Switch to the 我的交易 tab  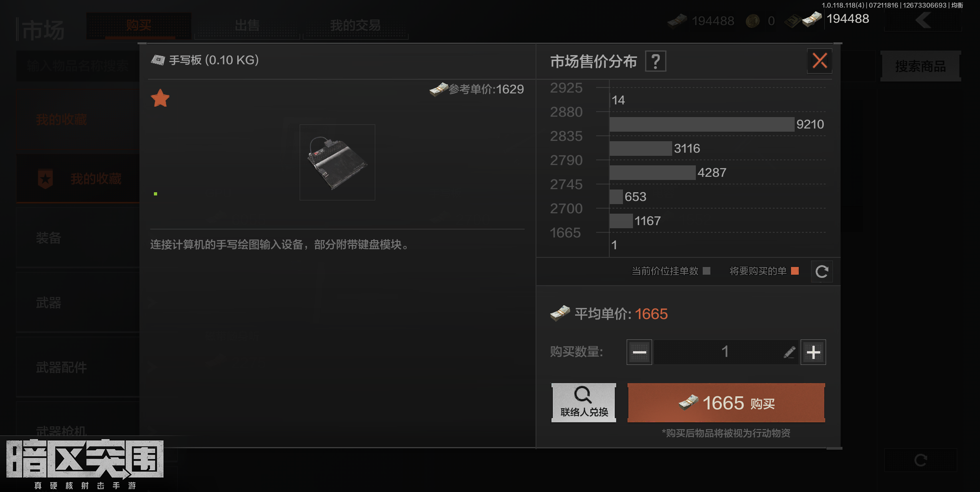(356, 26)
